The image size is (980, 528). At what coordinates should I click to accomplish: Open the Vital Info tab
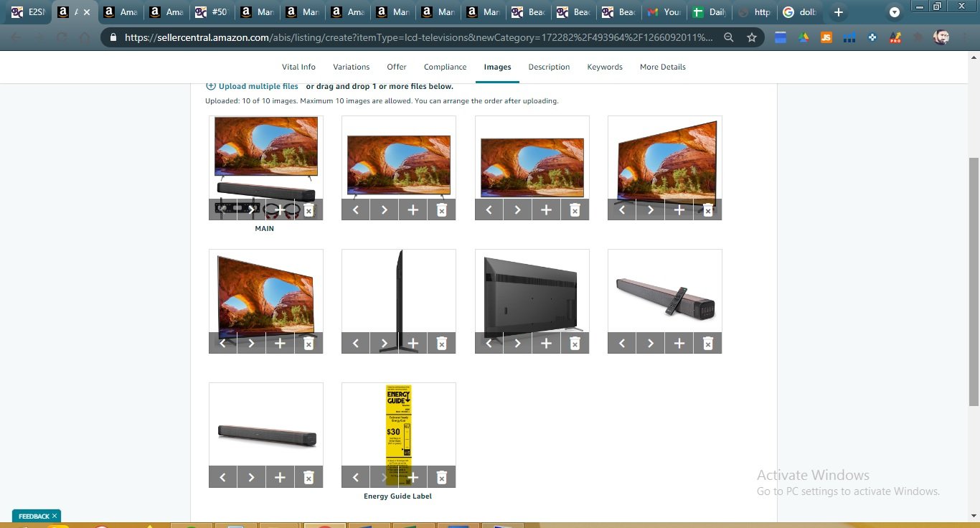(298, 67)
